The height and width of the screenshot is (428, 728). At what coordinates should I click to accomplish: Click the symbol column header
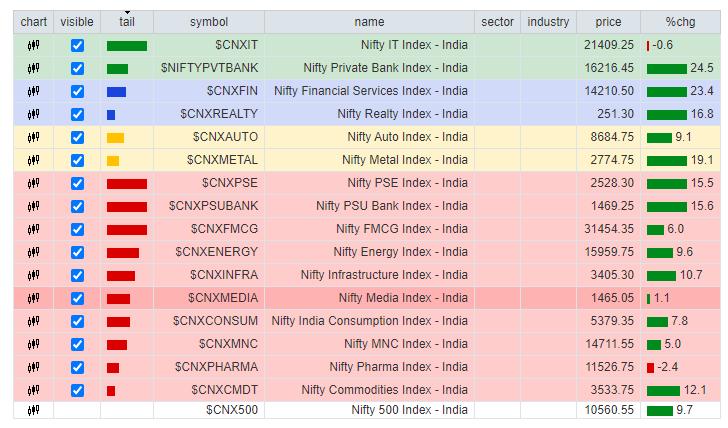pos(208,22)
